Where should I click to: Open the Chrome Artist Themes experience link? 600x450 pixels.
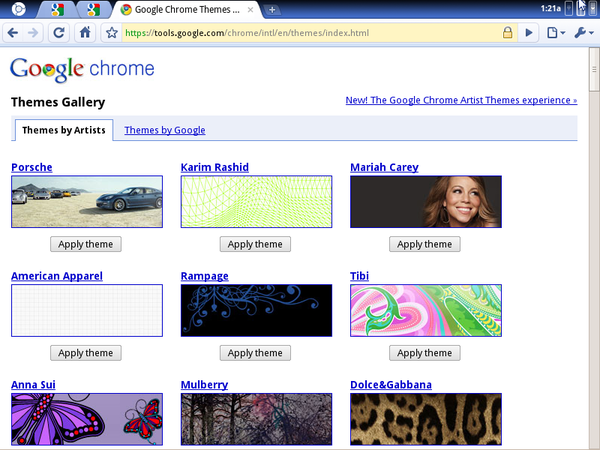tap(461, 100)
